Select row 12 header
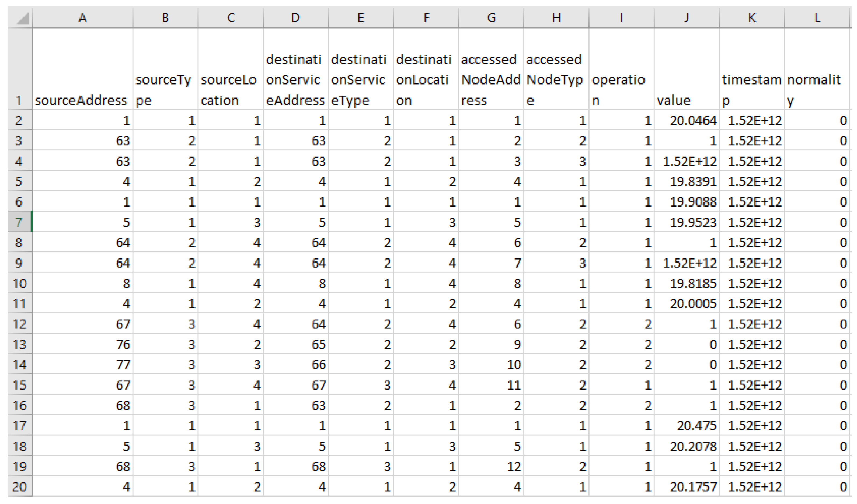The height and width of the screenshot is (504, 857). [x=19, y=324]
